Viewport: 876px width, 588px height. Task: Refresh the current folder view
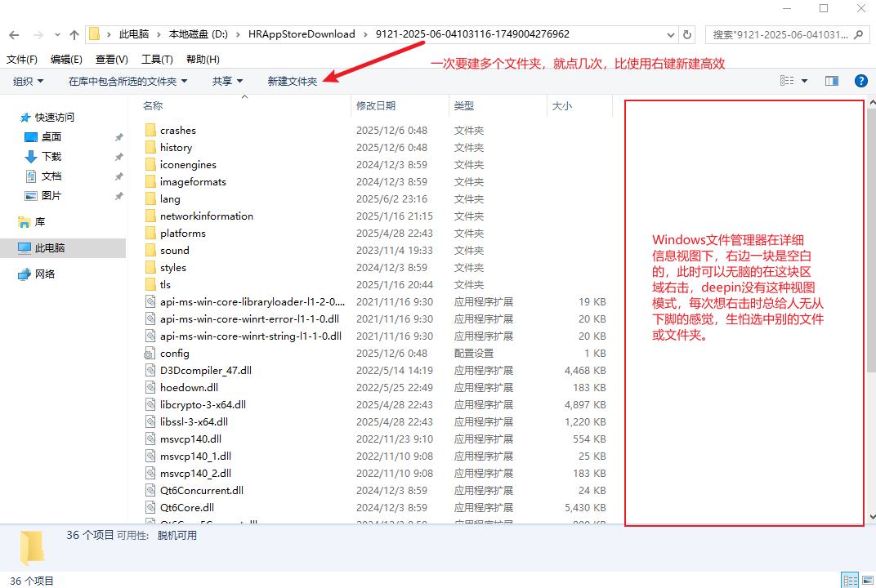coord(687,34)
